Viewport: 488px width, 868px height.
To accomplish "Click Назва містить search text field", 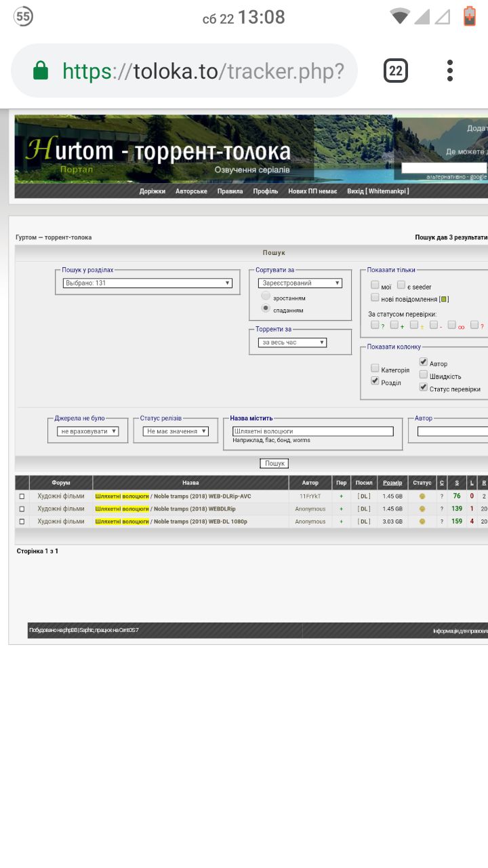I will tap(312, 431).
